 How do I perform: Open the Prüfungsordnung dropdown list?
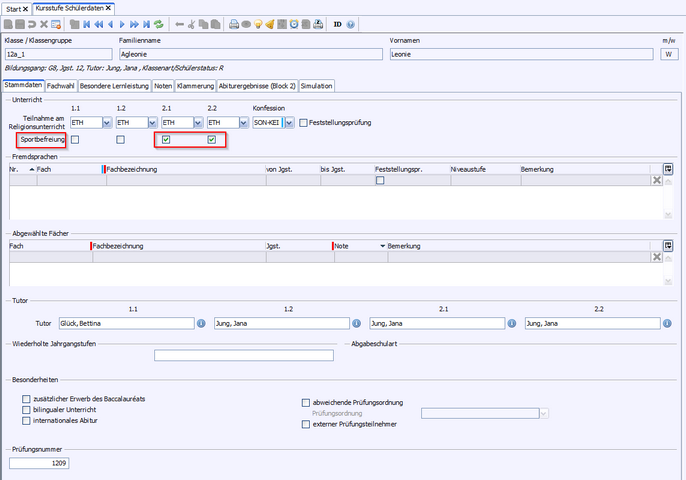click(x=544, y=412)
